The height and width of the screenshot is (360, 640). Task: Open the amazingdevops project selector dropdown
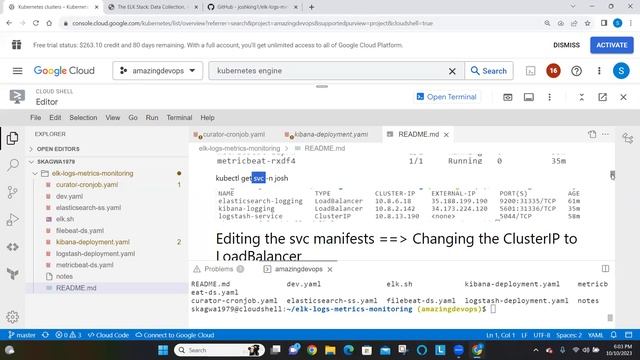(158, 71)
